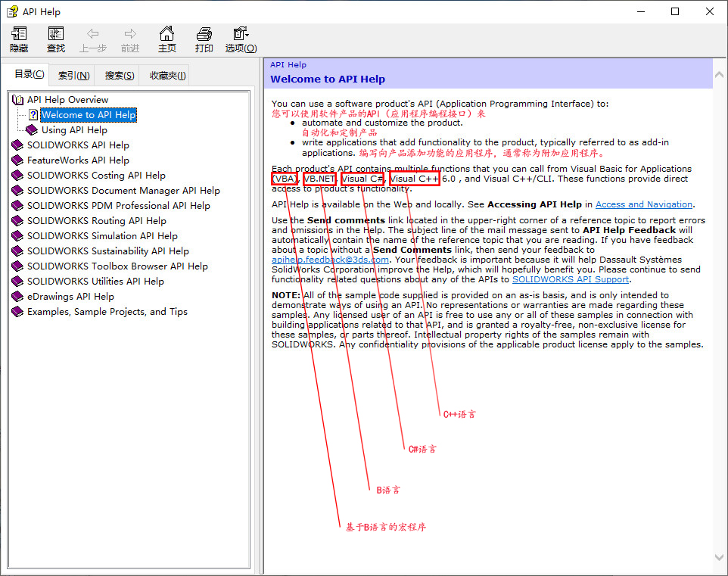Screen dimensions: 728x576
Task: Click the Hide (隐藏) toolbar icon
Action: tap(19, 39)
